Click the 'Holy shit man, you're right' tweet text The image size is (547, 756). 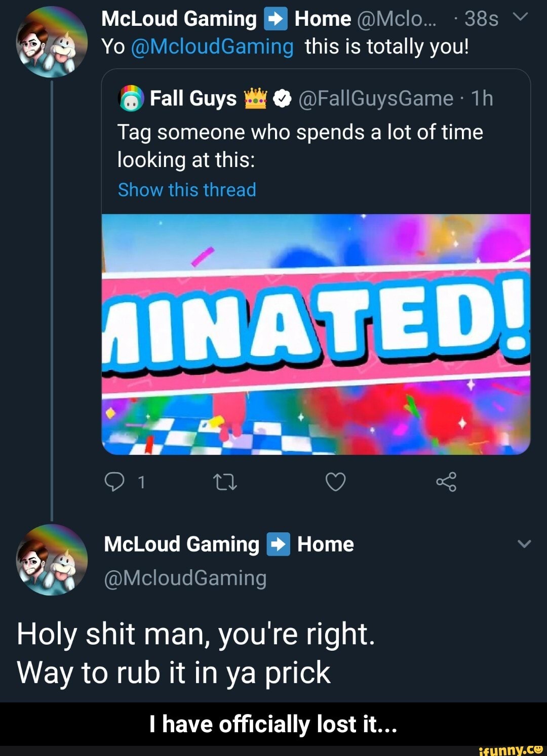[196, 634]
